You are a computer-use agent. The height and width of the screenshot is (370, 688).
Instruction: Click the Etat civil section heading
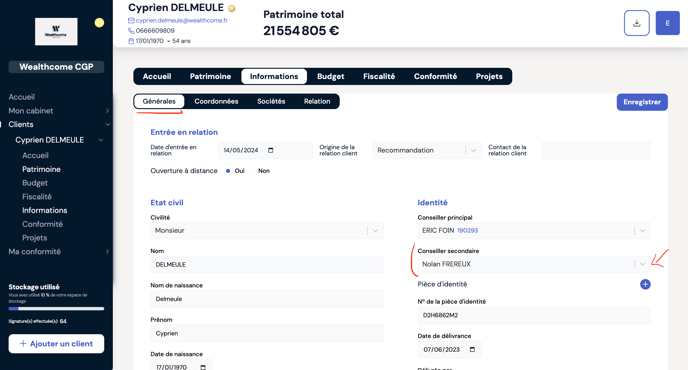point(167,203)
